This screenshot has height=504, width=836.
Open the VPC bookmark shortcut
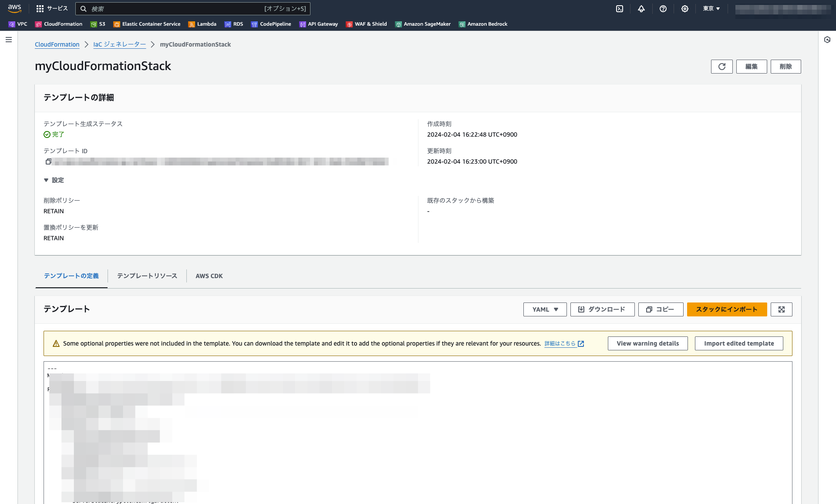coord(18,24)
